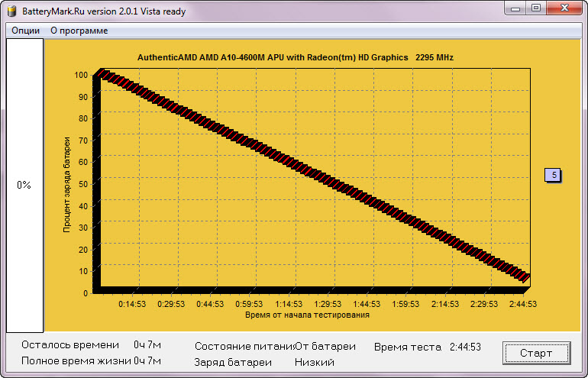Screen dimensions: 588x378
Task: Click the Процент заряда батареи axis title
Action: tap(66, 185)
